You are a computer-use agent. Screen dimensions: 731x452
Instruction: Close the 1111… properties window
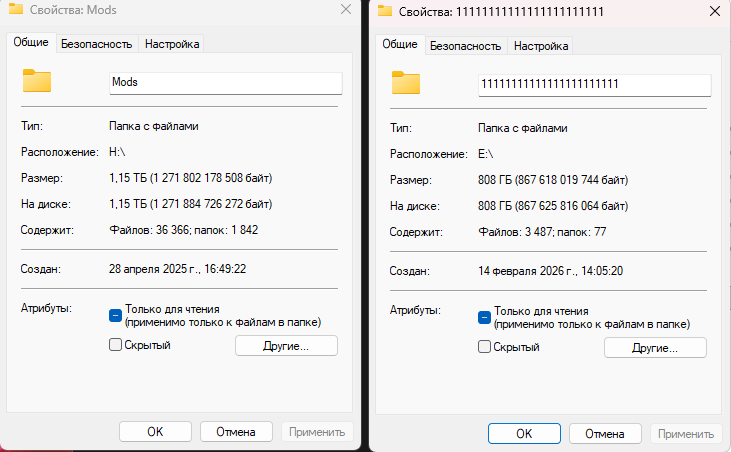click(715, 11)
